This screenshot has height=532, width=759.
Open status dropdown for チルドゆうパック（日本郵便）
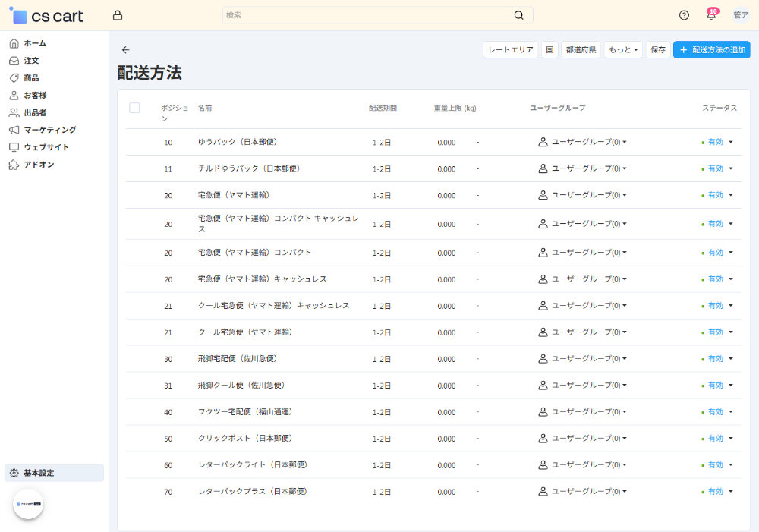click(717, 168)
